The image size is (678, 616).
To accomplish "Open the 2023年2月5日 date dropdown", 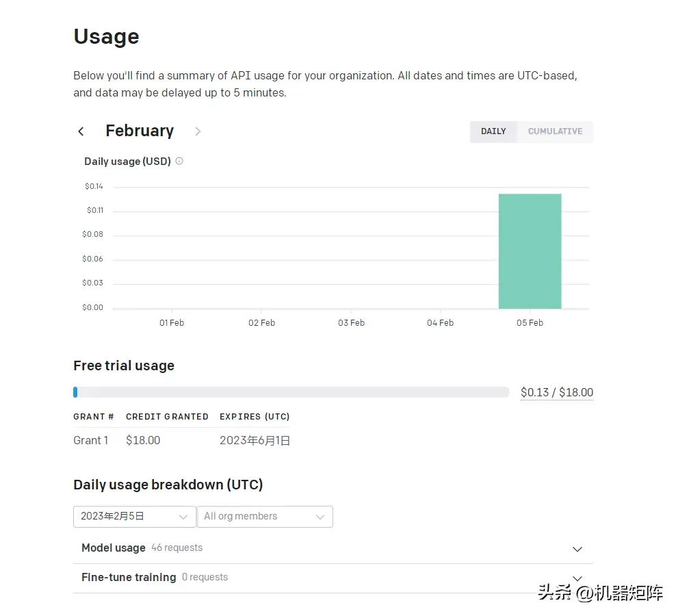I will [134, 517].
